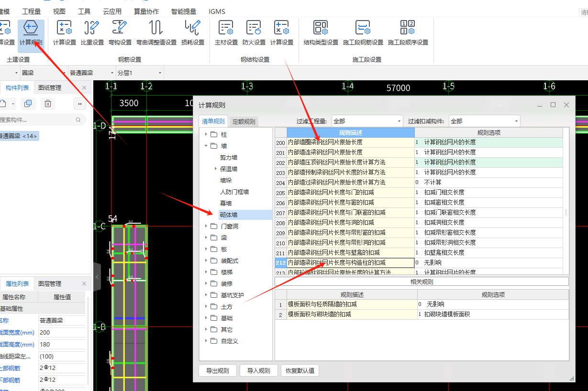
Task: Open 弯钩设置 tool
Action: pos(120,33)
